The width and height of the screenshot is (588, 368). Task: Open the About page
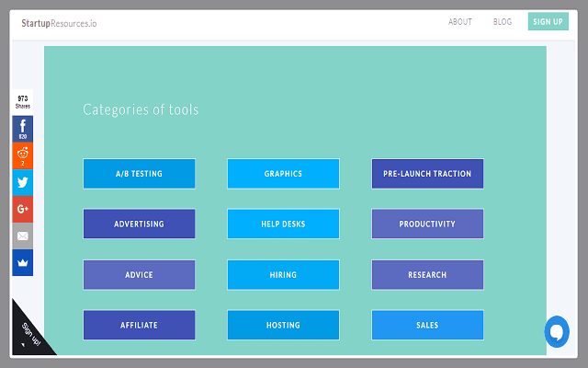[x=460, y=22]
